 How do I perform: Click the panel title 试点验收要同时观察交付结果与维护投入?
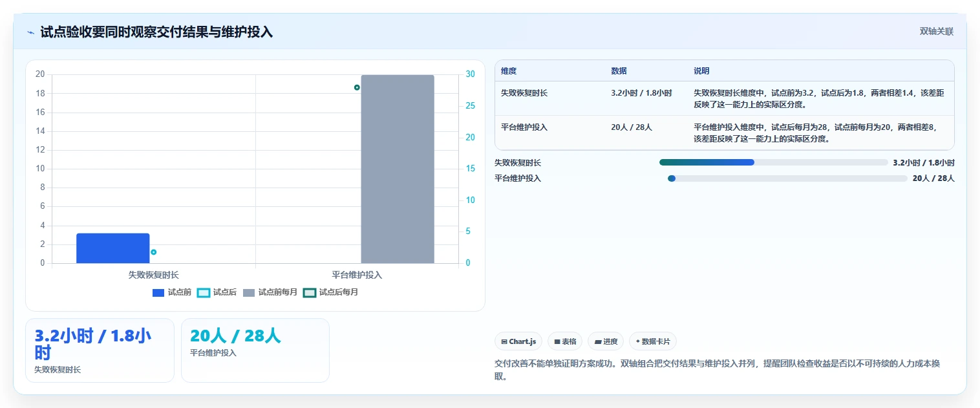[156, 32]
